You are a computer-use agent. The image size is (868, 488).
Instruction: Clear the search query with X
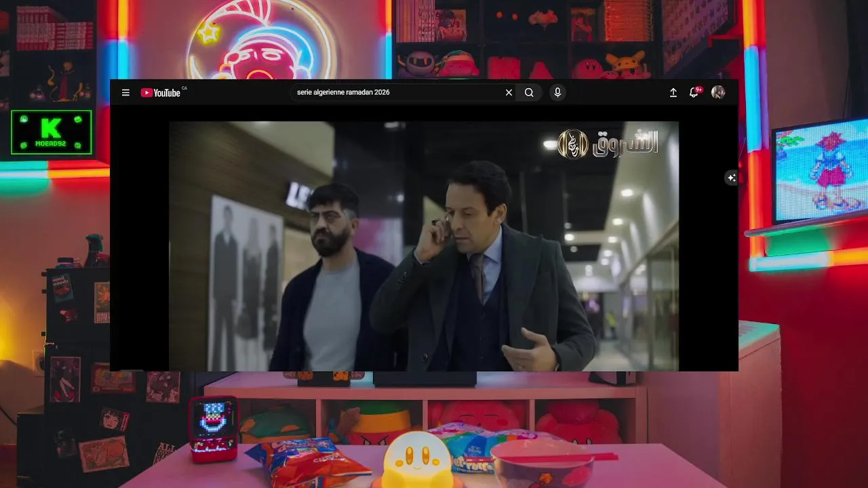(x=509, y=93)
